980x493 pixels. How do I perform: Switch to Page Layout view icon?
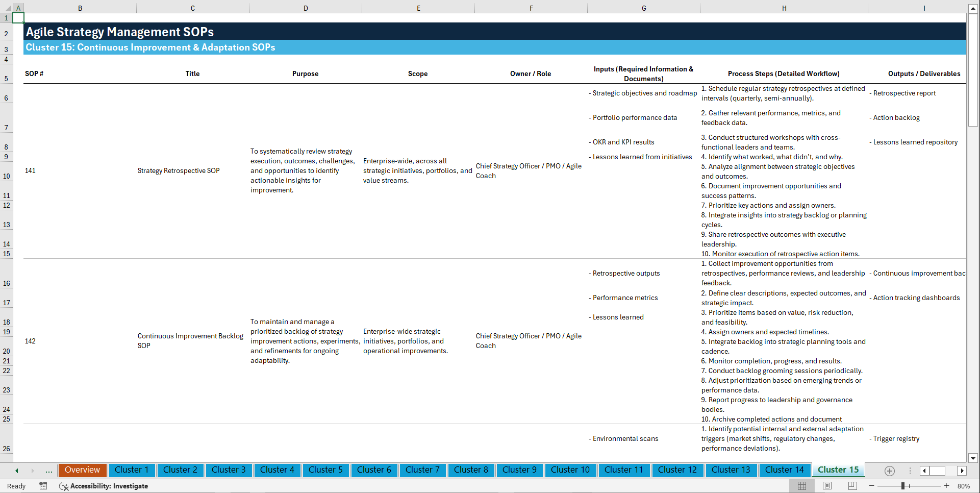pyautogui.click(x=826, y=486)
